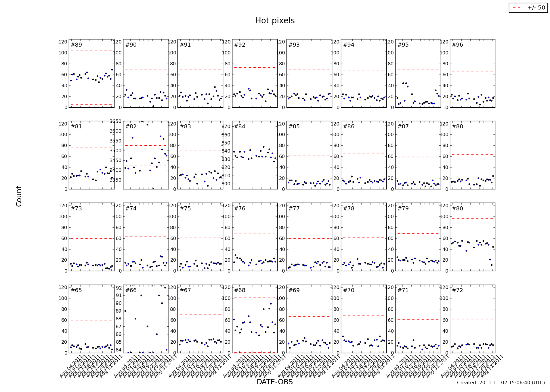Screen dimensions: 550x392
Task: Click the 'DATE-OBS' x-axis label
Action: point(275,382)
